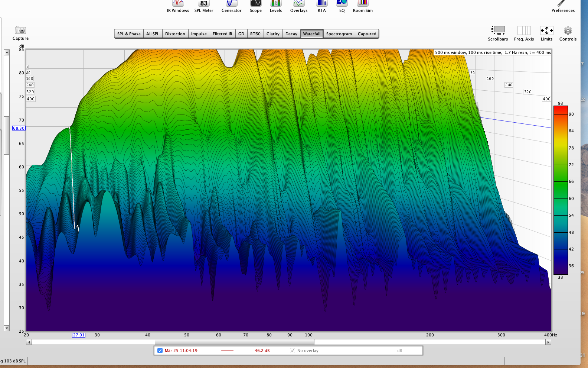Select the Impulse graph tab
This screenshot has width=588, height=368.
tap(199, 34)
